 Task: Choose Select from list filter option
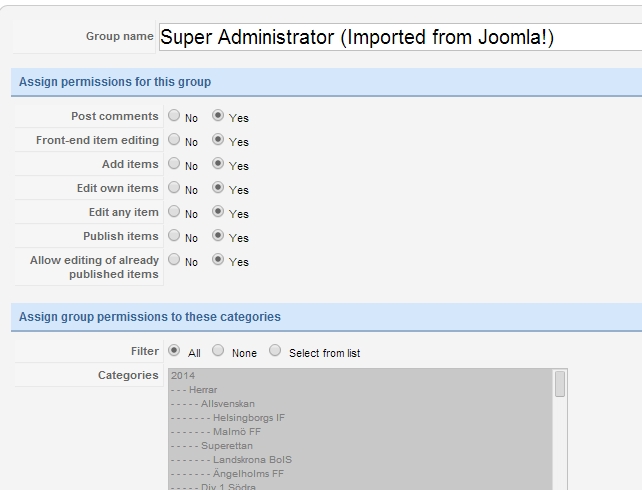(275, 350)
